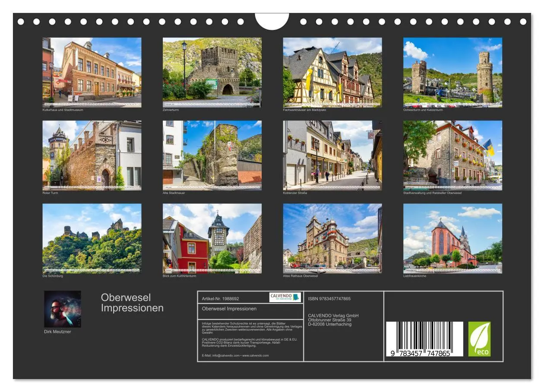Click the info@calvendo.com e-mail line

click(235, 355)
